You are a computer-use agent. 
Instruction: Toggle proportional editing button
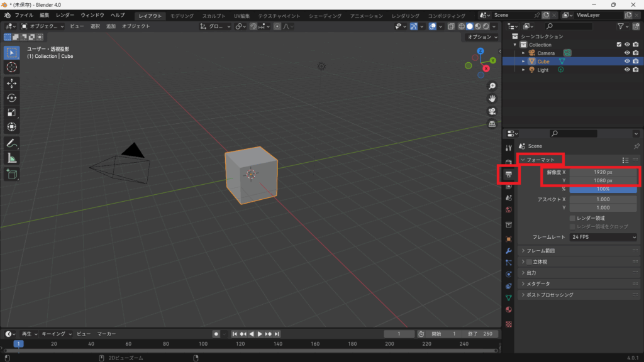tap(277, 26)
